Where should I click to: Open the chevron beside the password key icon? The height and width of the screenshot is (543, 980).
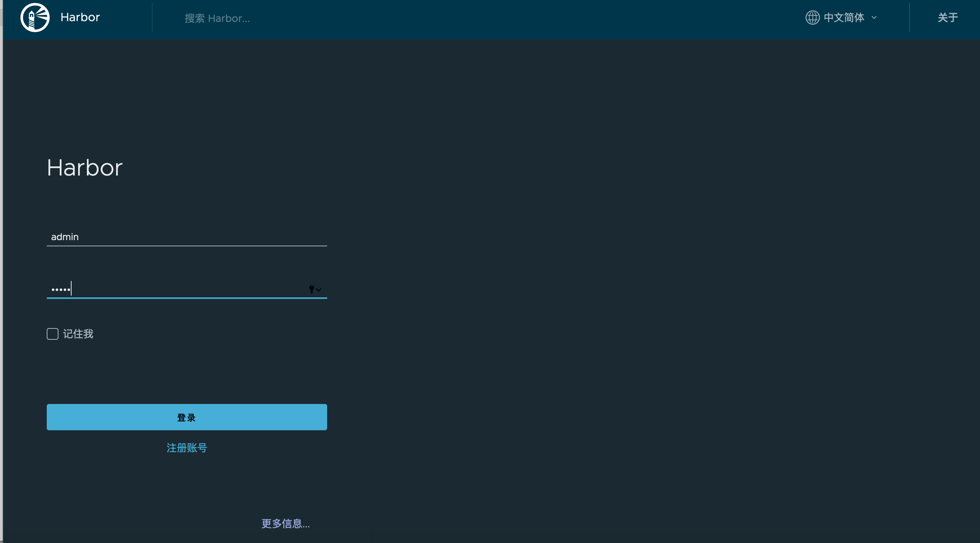(x=319, y=290)
